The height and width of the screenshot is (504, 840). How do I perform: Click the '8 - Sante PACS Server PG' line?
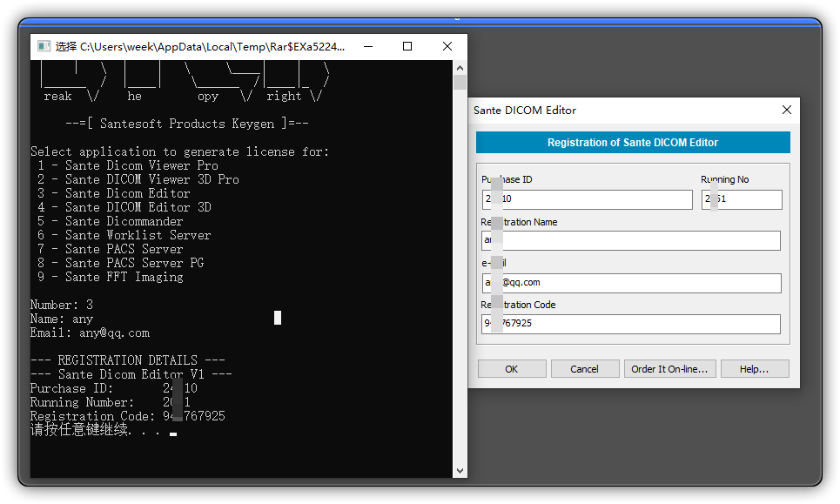(x=121, y=263)
